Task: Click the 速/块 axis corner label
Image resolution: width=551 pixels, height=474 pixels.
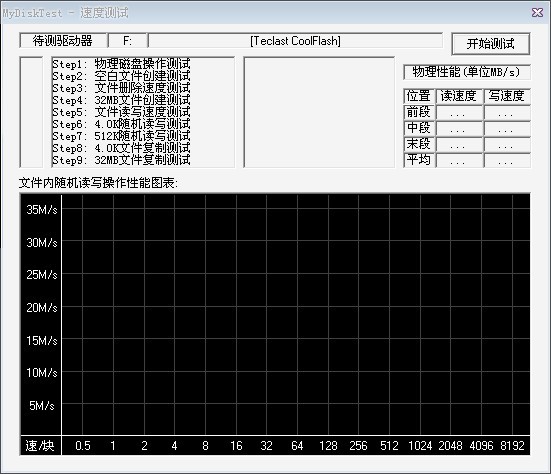Action: coord(40,446)
